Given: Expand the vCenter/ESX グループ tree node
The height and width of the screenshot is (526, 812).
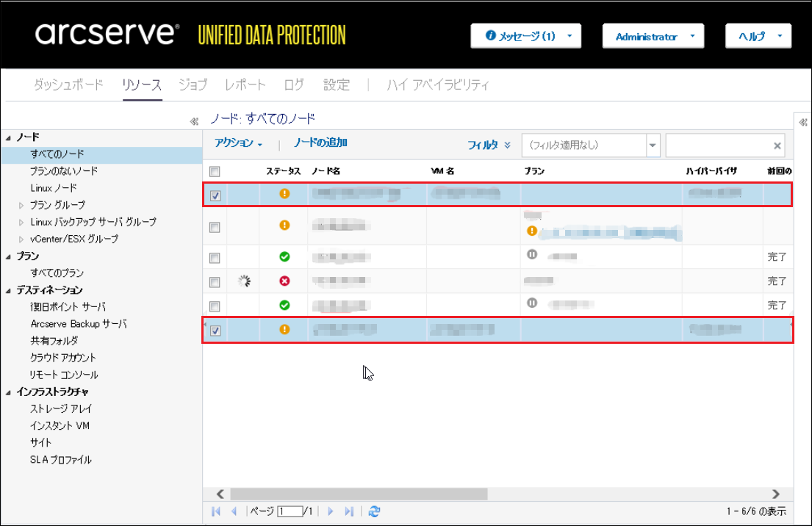Looking at the screenshot, I should 21,239.
